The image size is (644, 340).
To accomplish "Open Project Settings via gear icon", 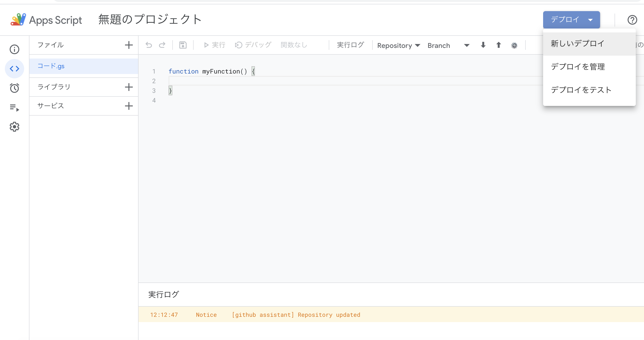I will tap(14, 127).
